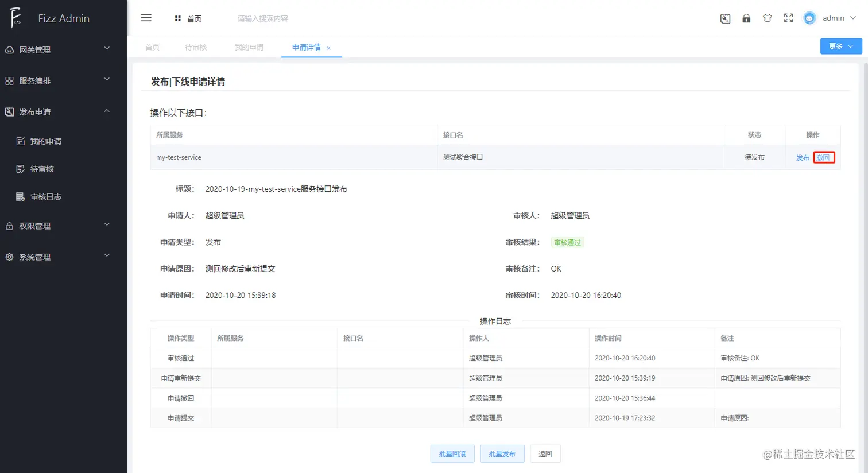Click the 批量回滚 button
Image resolution: width=868 pixels, height=473 pixels.
click(452, 453)
